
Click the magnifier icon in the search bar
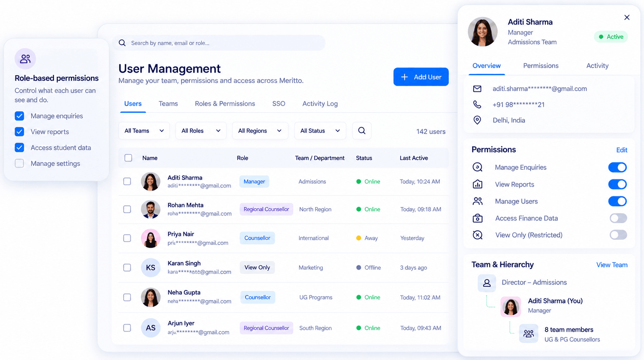122,43
